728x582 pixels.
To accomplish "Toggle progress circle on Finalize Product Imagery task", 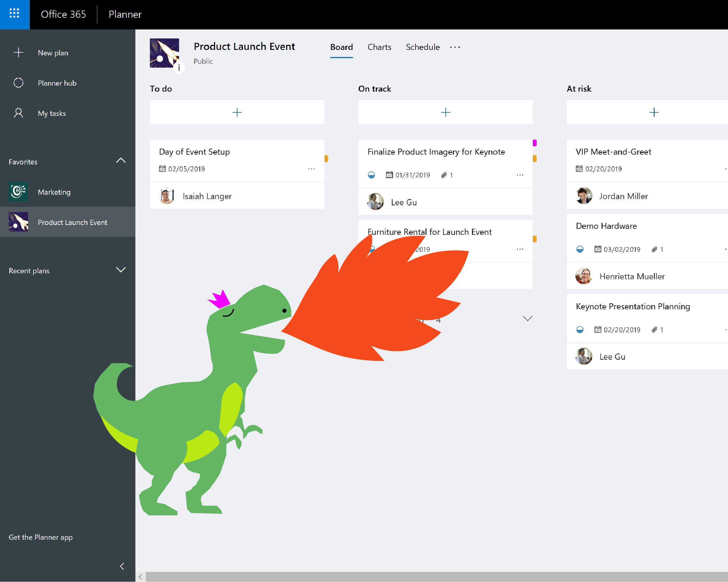I will point(372,175).
